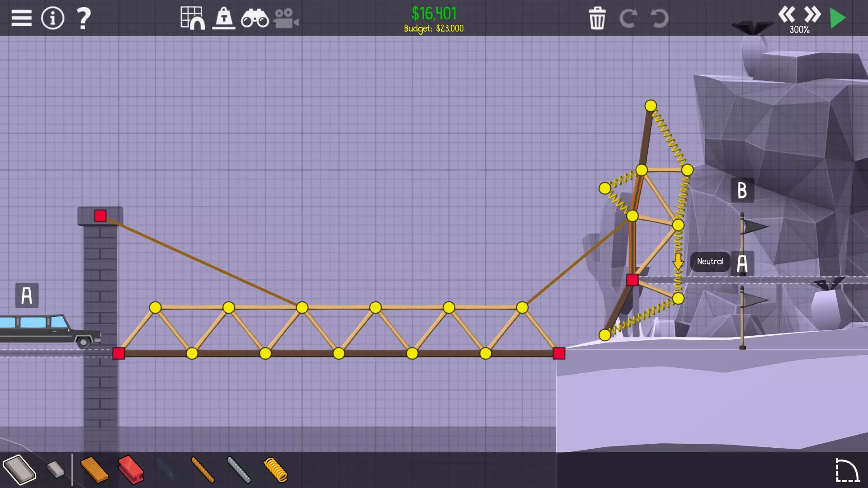Delete the bridge with the trash can
The width and height of the screenshot is (868, 488).
pos(597,19)
